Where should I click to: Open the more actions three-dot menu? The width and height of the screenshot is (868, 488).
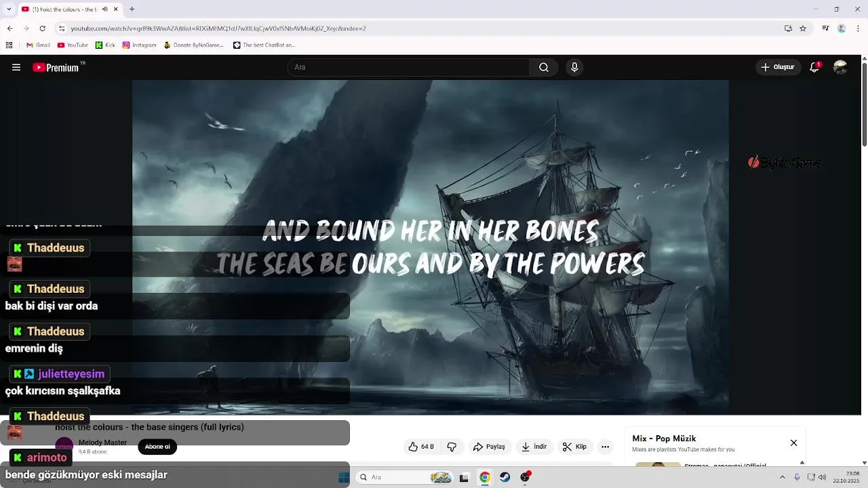[x=606, y=447]
